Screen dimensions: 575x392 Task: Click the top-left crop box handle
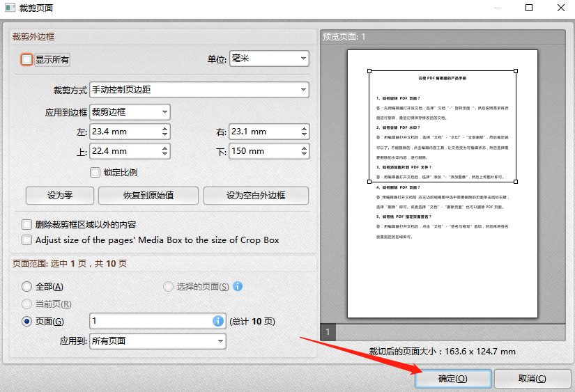(x=369, y=71)
